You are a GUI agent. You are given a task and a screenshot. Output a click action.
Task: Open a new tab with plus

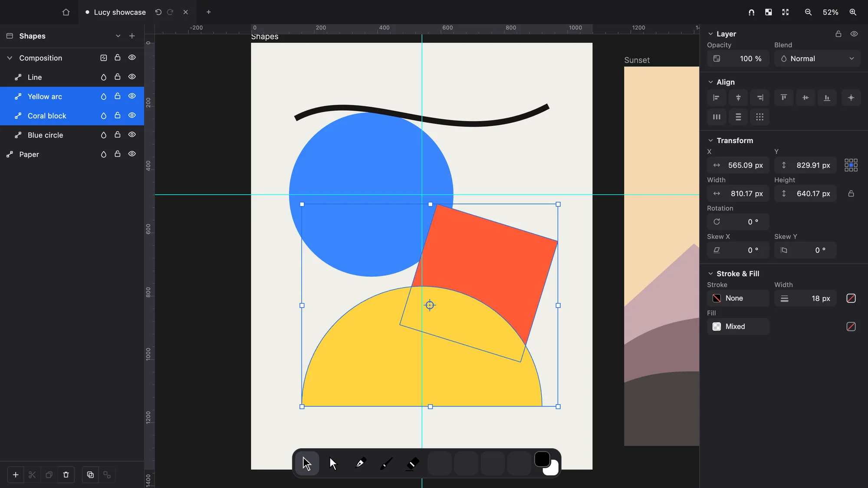tap(208, 12)
